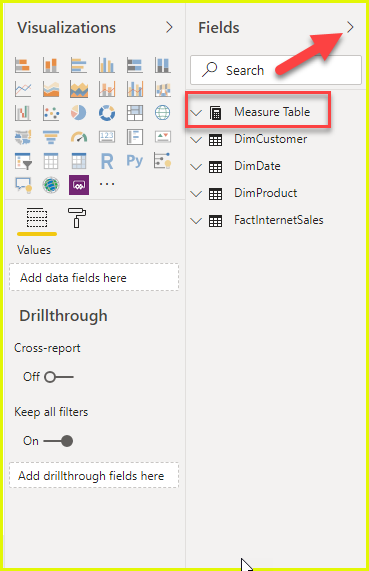Select the pie chart visualization
The width and height of the screenshot is (369, 571).
pyautogui.click(x=79, y=113)
